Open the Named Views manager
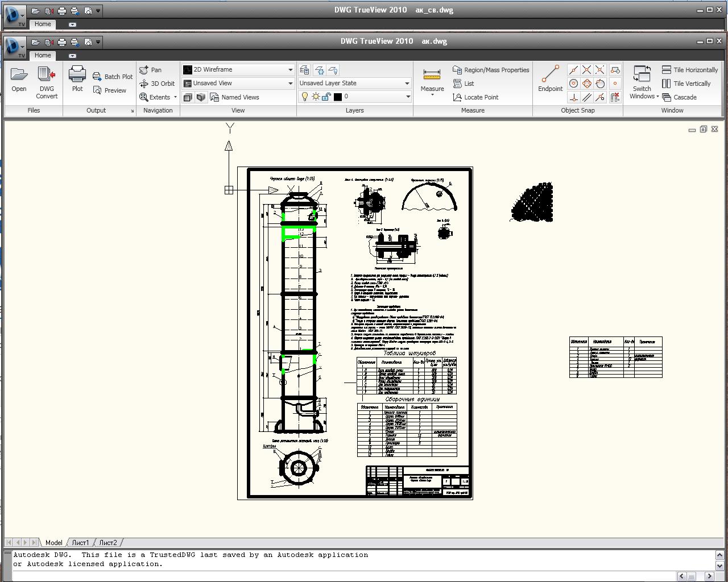This screenshot has height=582, width=728. pyautogui.click(x=234, y=97)
